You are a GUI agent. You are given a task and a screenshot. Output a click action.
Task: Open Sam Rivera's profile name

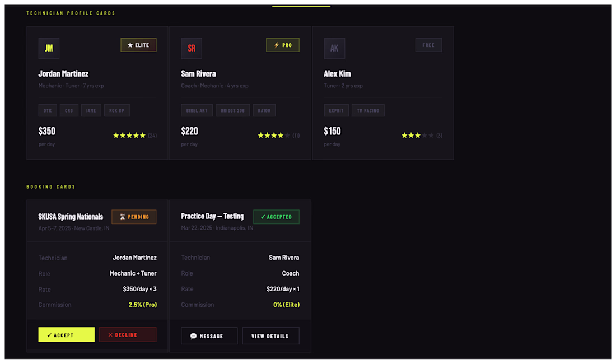coord(198,74)
